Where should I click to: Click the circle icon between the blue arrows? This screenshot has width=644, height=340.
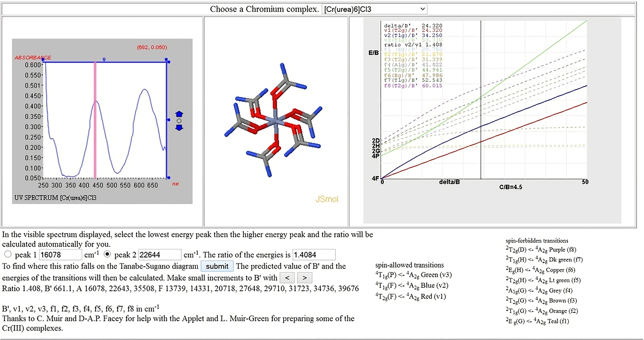[x=179, y=121]
